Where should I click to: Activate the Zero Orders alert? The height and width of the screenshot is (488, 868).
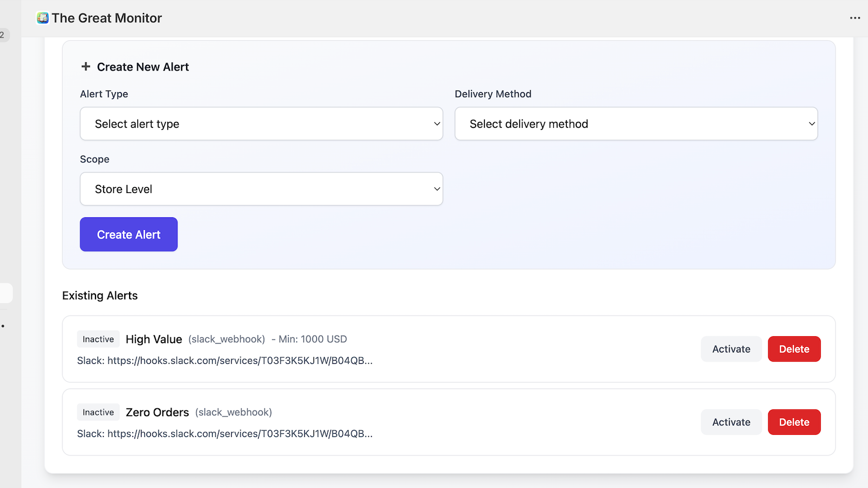[731, 422]
